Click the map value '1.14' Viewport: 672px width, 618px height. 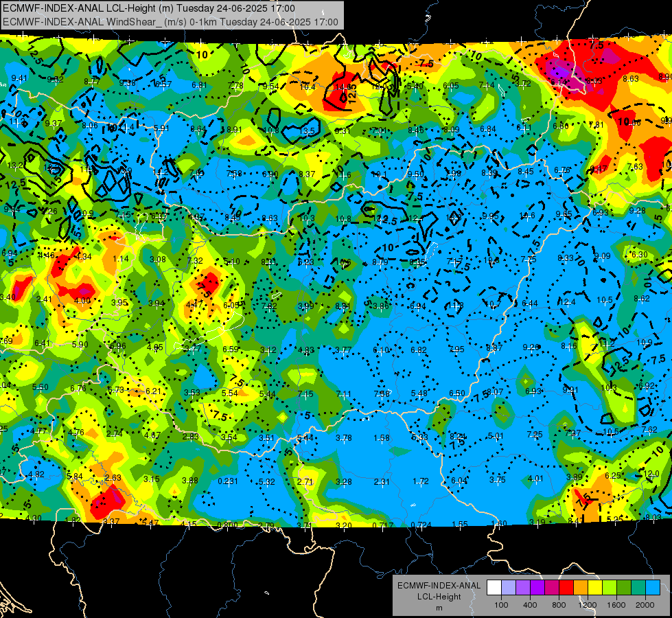pyautogui.click(x=121, y=259)
